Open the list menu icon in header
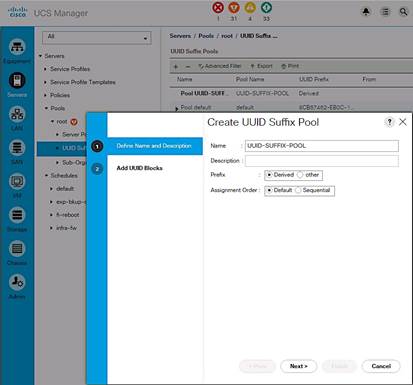The width and height of the screenshot is (413, 385). (385, 12)
